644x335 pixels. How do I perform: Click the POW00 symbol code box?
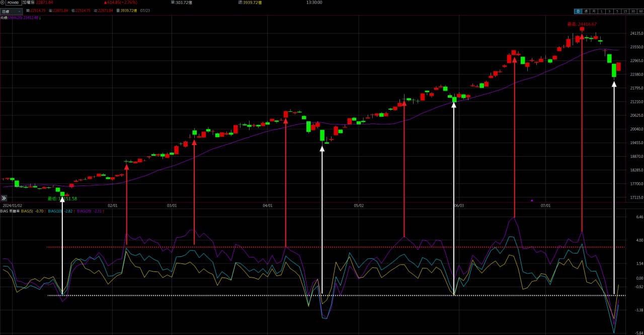tap(13, 3)
